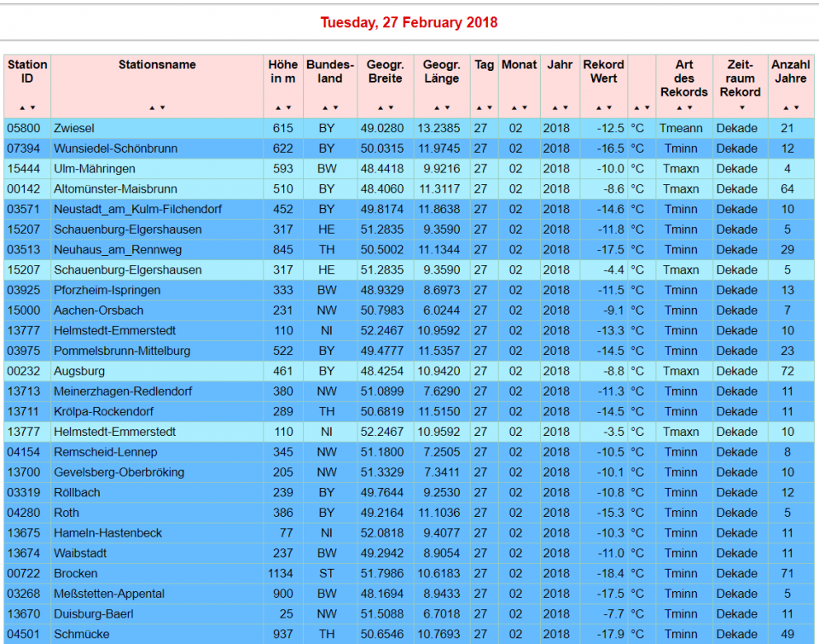Click the Brocken station name
819x644 pixels.
75,573
